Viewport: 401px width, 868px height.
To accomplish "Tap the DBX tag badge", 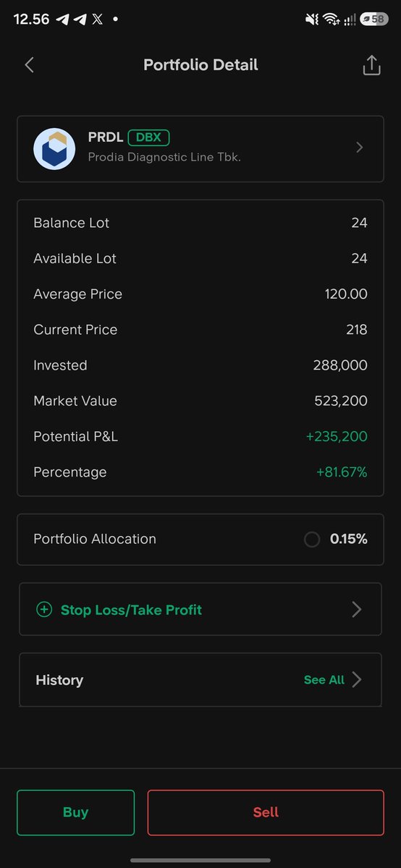I will [148, 137].
